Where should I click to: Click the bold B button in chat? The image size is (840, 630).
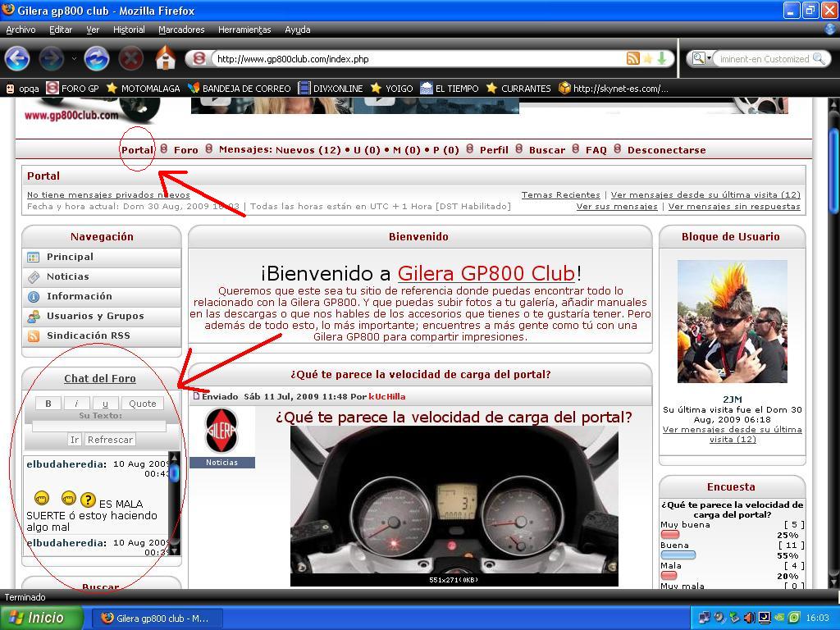click(48, 404)
